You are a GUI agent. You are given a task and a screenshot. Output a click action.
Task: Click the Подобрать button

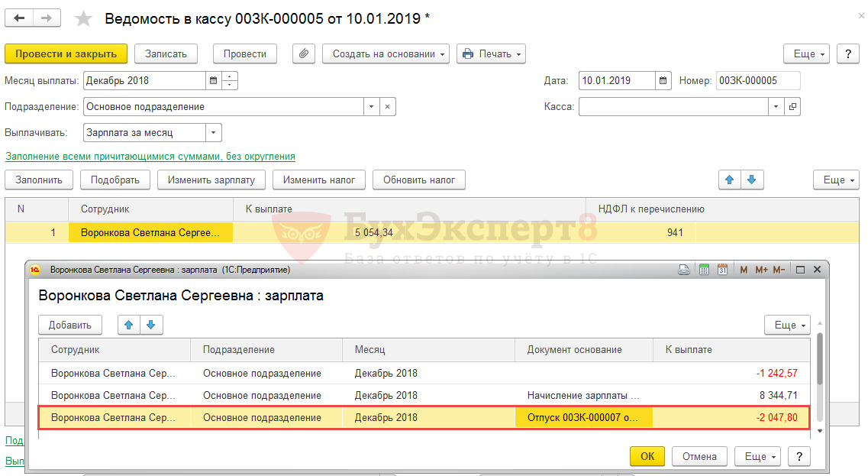pos(115,180)
